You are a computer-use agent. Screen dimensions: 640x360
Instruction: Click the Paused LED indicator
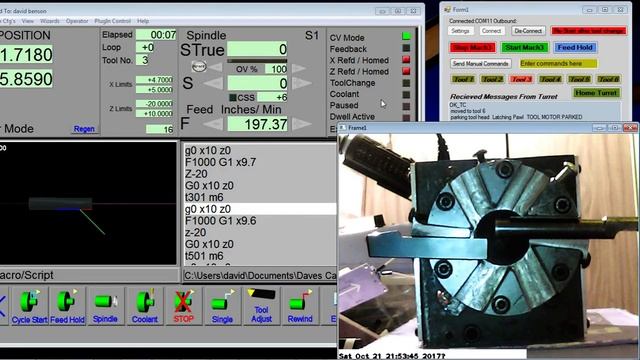(x=406, y=106)
